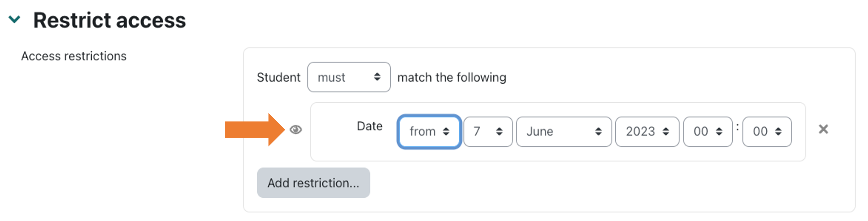Click the arrows icon in the hour selector

point(719,132)
